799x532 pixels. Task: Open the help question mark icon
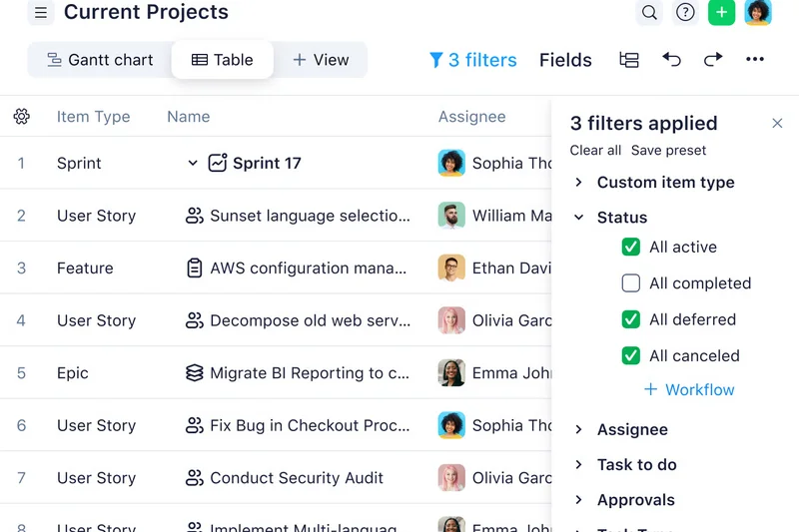pos(685,13)
